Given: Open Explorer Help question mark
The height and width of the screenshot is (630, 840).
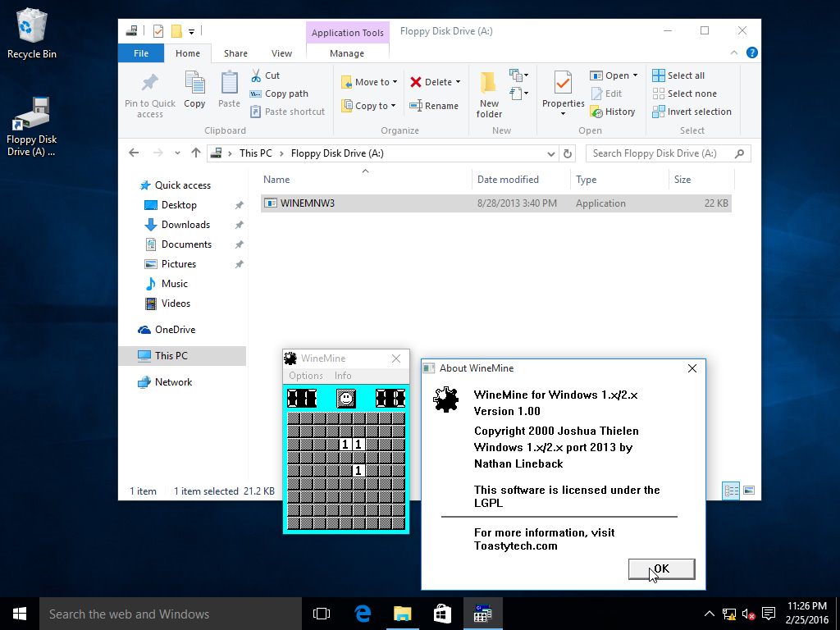Looking at the screenshot, I should coord(751,52).
